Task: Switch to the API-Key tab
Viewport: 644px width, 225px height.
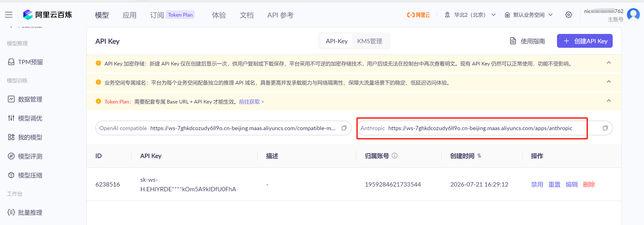Action: [x=337, y=41]
